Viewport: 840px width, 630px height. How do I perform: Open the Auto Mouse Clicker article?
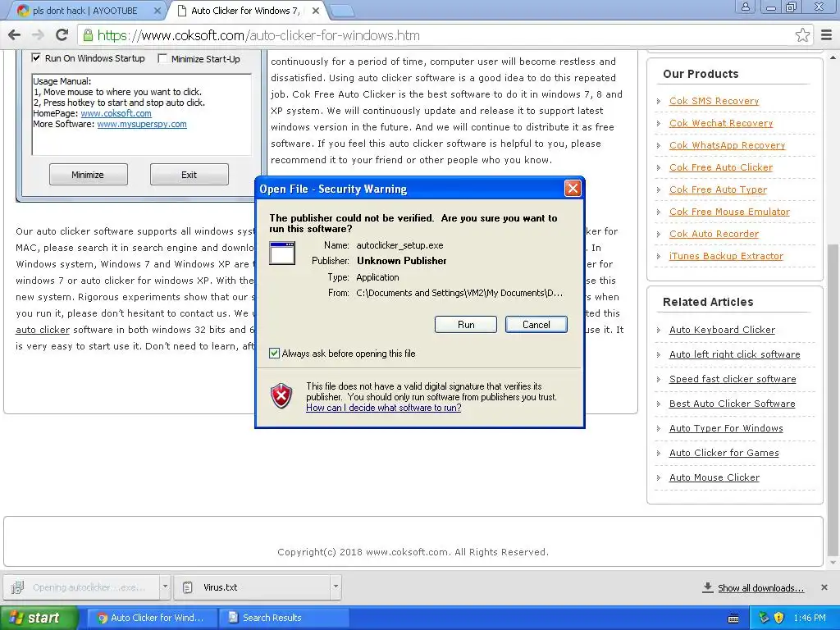tap(714, 478)
